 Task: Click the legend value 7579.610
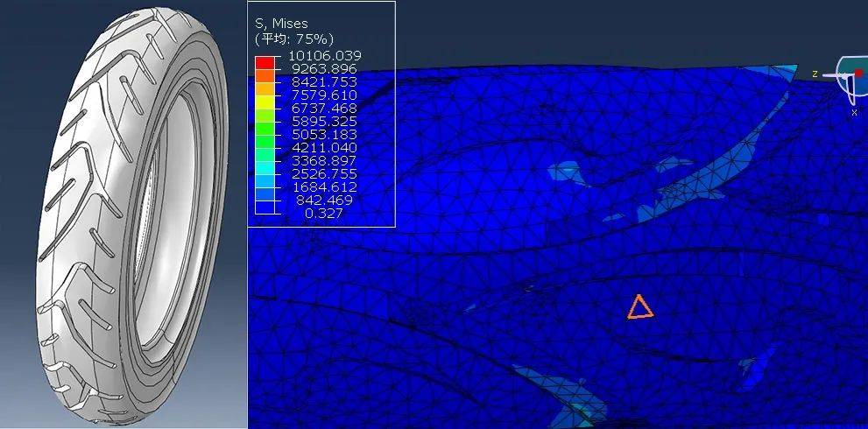click(325, 95)
